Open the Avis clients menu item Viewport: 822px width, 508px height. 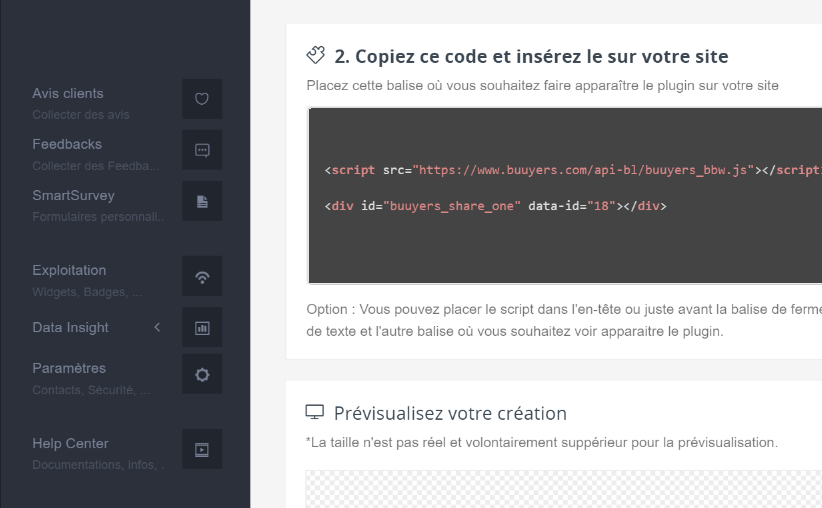tap(68, 94)
